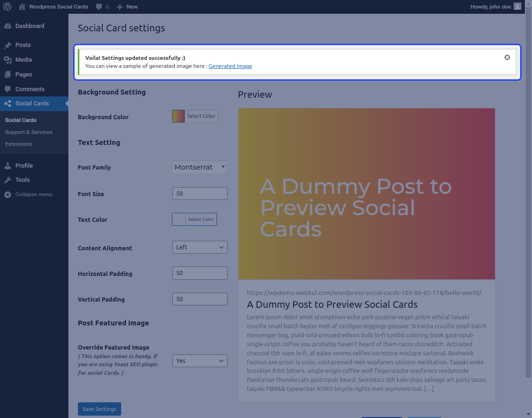Click the Save Settings button

pyautogui.click(x=99, y=409)
